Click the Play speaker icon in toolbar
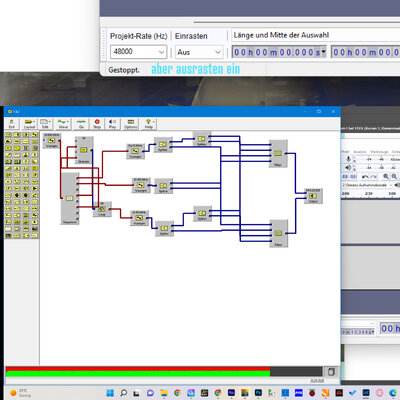400x400 pixels. pyautogui.click(x=113, y=124)
